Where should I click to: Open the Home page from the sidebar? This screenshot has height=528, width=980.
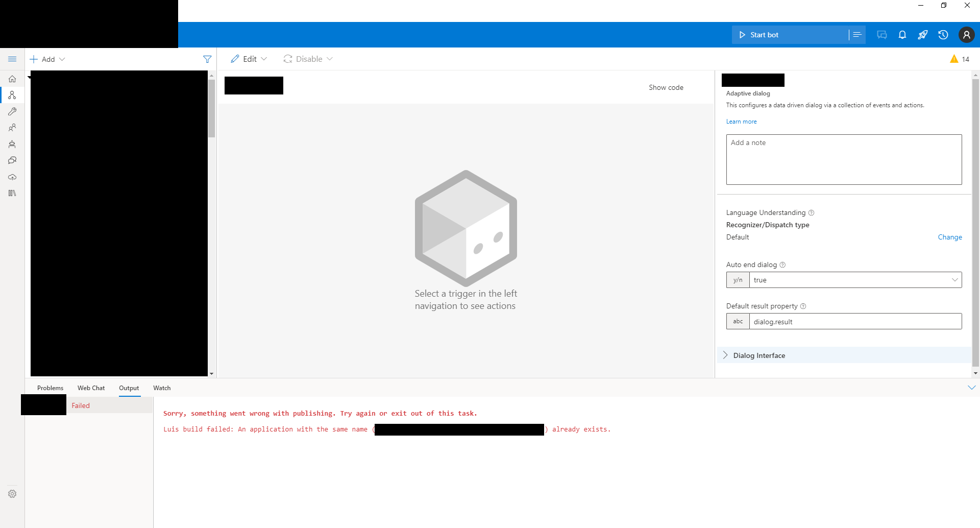coord(12,79)
